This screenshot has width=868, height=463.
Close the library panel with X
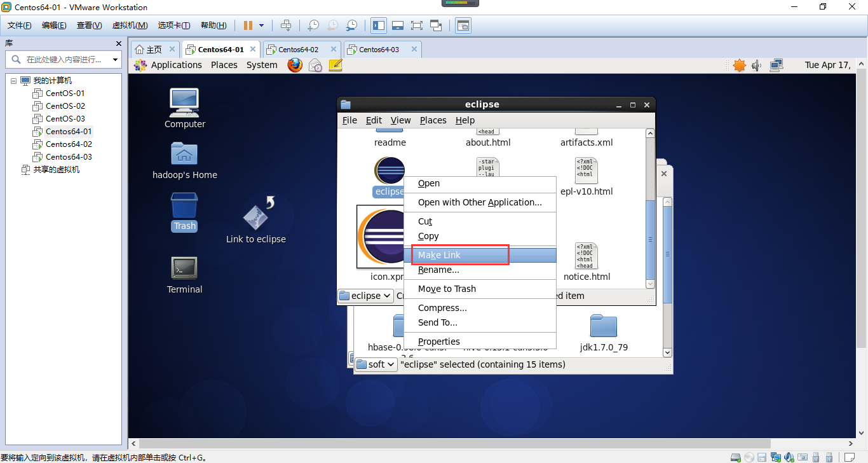(118, 43)
